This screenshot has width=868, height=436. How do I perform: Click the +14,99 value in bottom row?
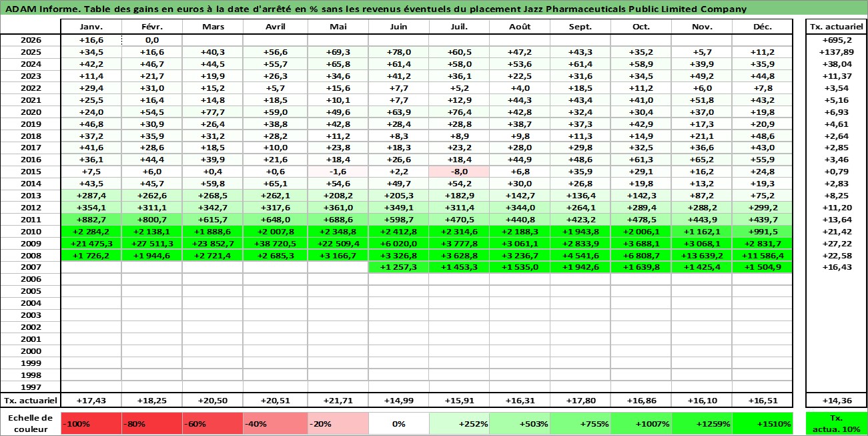point(398,400)
